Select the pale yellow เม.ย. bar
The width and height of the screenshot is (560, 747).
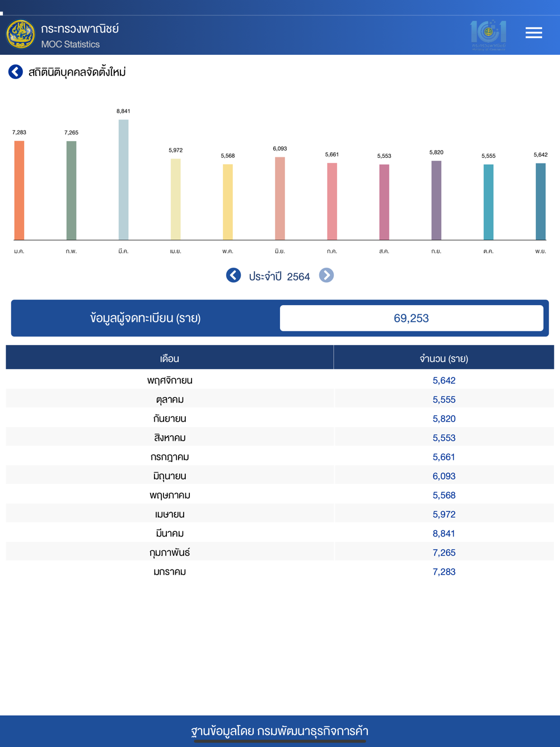tap(175, 199)
